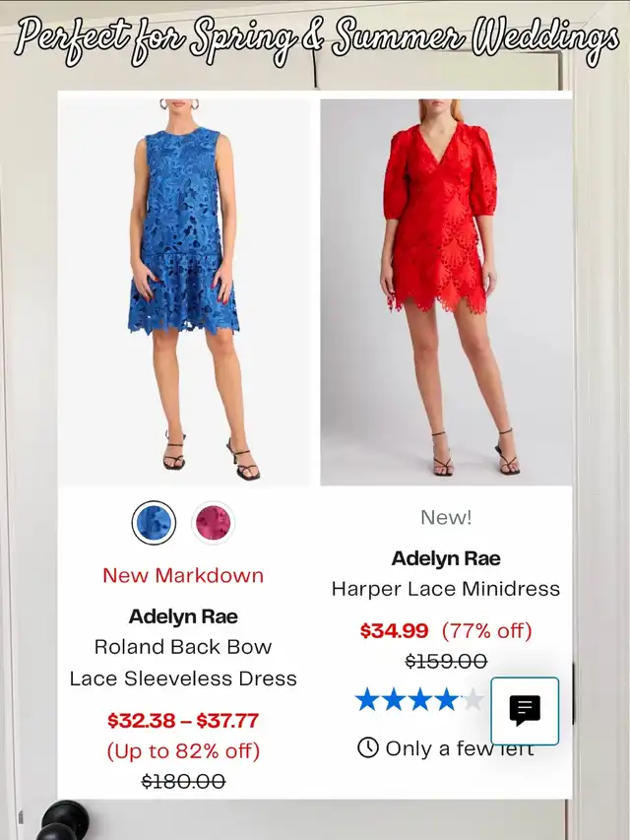Open Harper Lace Minidress title link

(446, 589)
